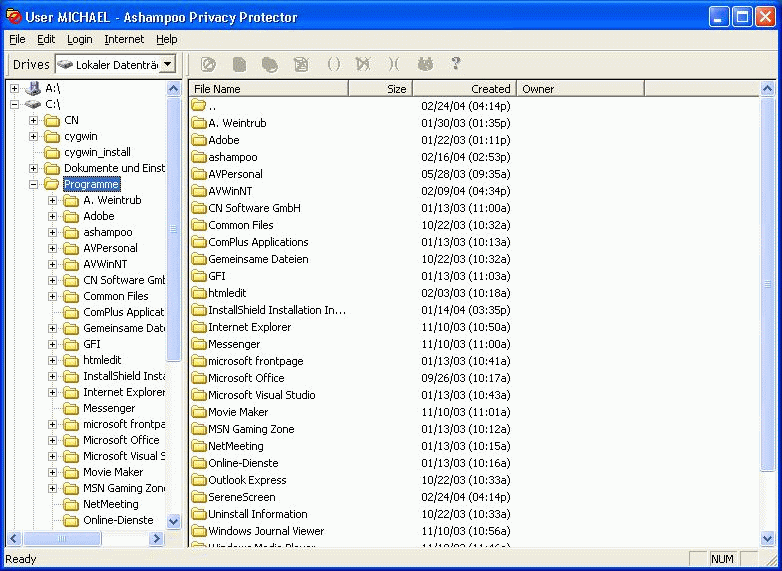Open the Help menu
This screenshot has width=782, height=571.
(x=167, y=39)
